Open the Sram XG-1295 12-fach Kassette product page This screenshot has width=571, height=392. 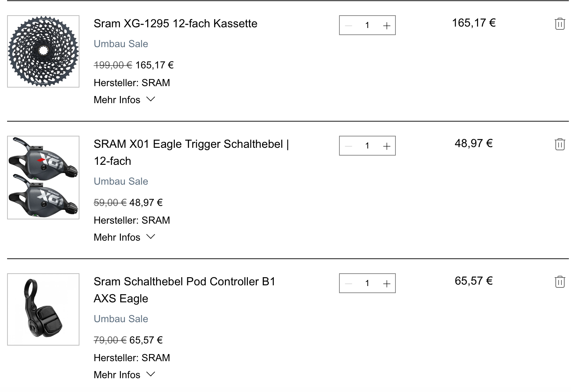click(175, 24)
